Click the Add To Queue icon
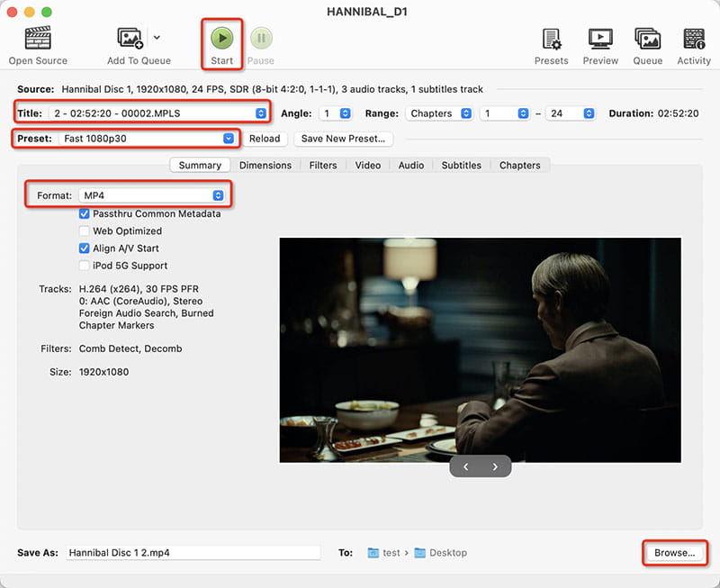 [x=131, y=39]
